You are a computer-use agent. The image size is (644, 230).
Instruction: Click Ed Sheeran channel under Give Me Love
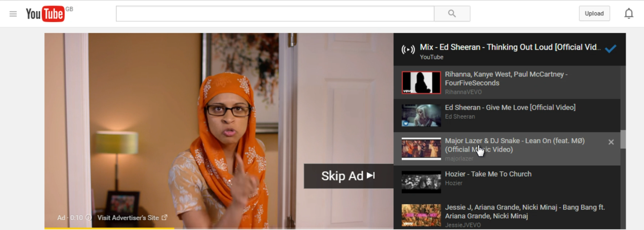click(460, 117)
